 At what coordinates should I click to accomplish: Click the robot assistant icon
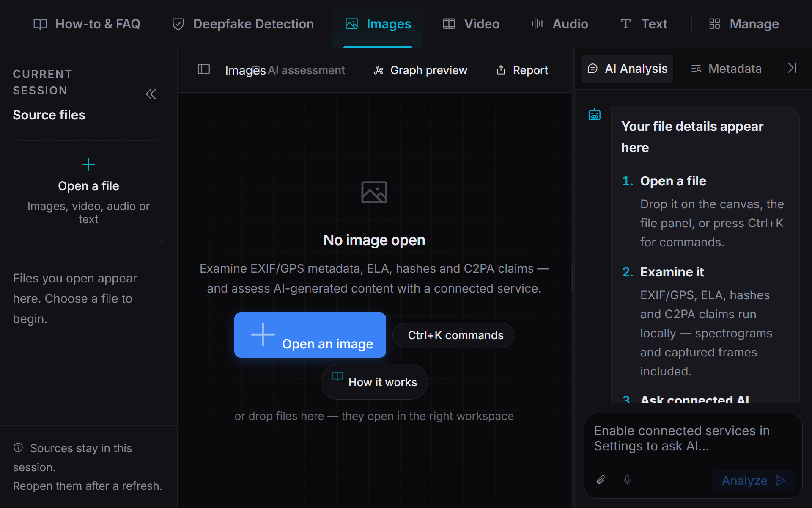(x=595, y=114)
